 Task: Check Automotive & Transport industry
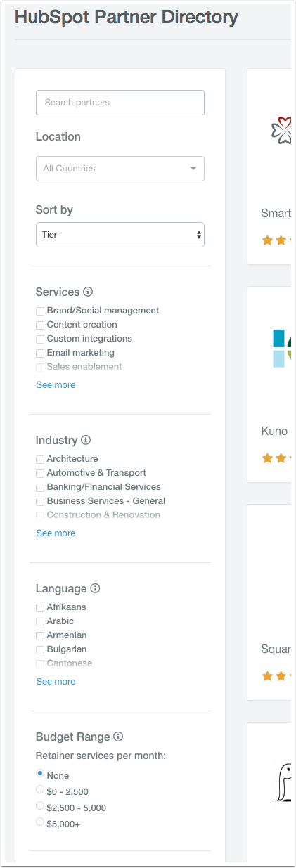point(40,473)
